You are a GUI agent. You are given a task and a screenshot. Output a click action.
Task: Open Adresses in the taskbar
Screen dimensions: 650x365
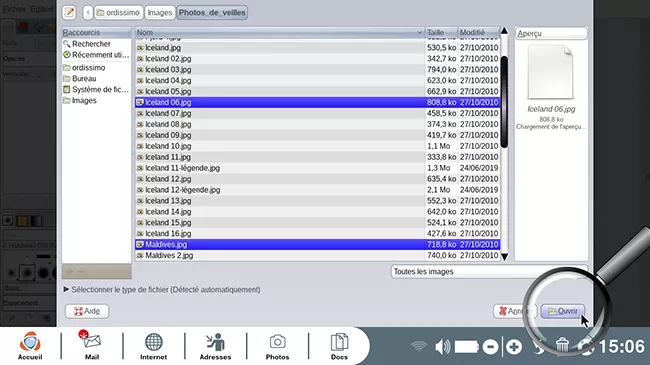[215, 346]
